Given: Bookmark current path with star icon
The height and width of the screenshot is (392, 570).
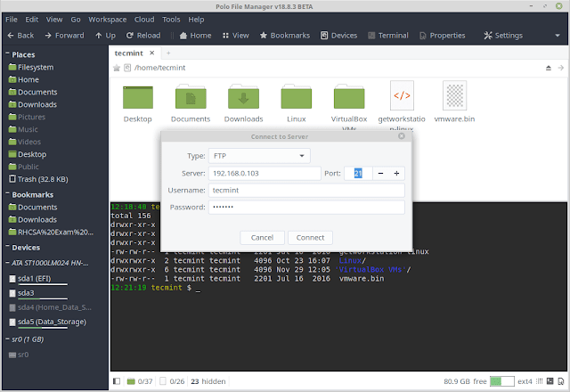Looking at the screenshot, I should coord(117,68).
